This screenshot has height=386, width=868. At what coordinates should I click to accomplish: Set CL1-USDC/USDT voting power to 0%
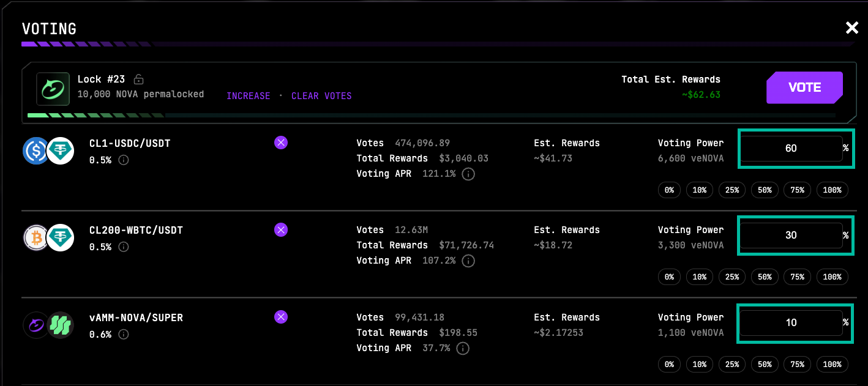pyautogui.click(x=669, y=190)
